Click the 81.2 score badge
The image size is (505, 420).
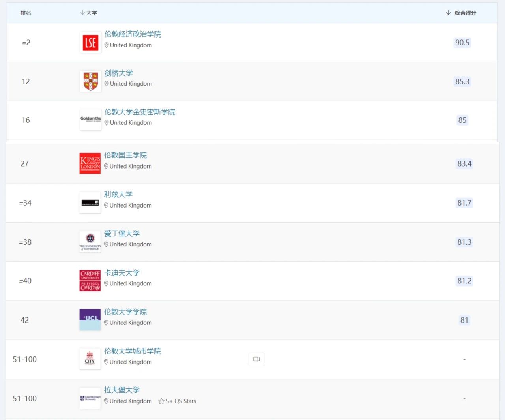[x=464, y=281]
